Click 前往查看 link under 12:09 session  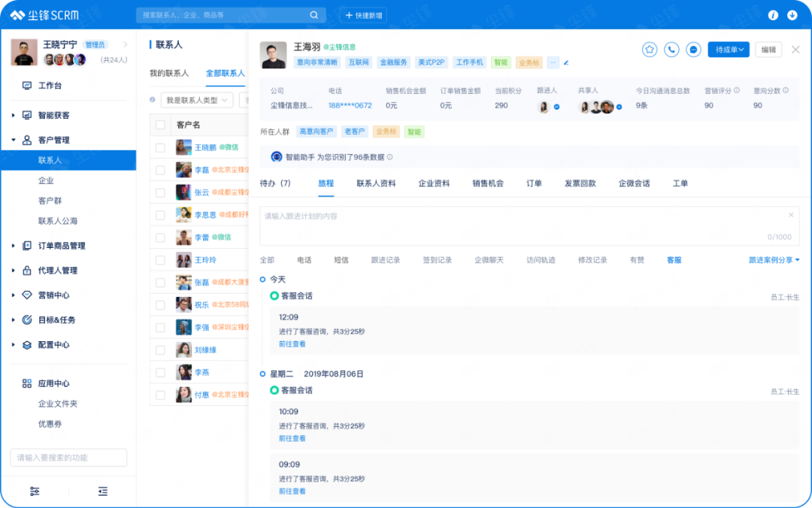[292, 344]
